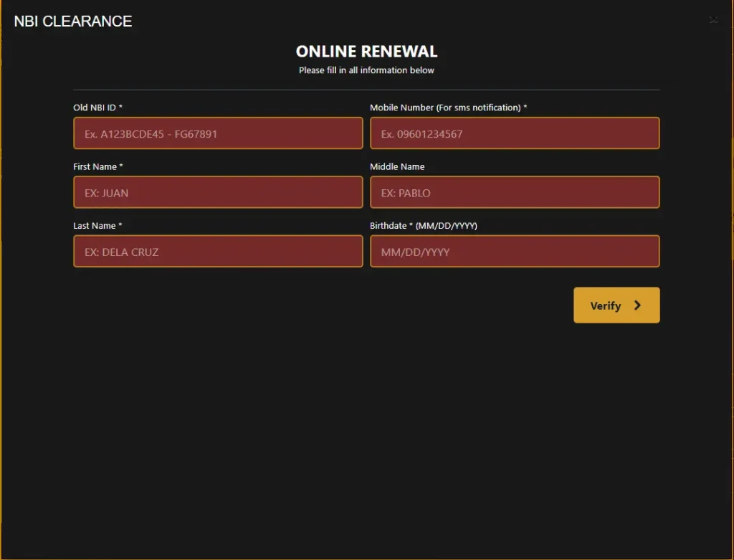Click into the Middle Name field
Viewport: 734px width, 560px height.
515,192
